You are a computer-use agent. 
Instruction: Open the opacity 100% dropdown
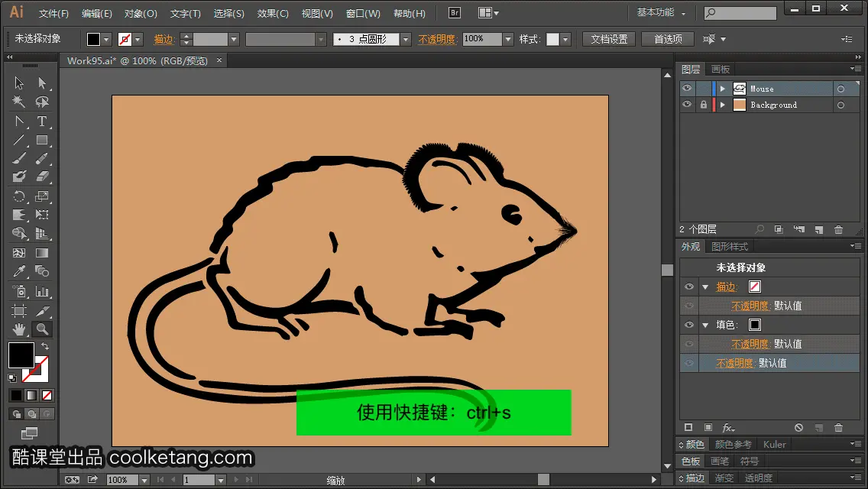507,39
